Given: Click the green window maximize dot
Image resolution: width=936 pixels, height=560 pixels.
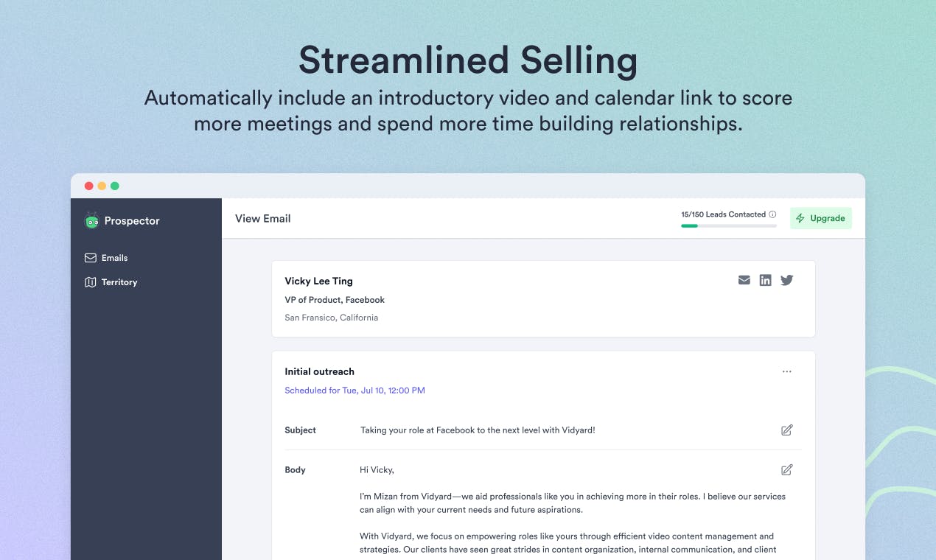Looking at the screenshot, I should pos(115,186).
